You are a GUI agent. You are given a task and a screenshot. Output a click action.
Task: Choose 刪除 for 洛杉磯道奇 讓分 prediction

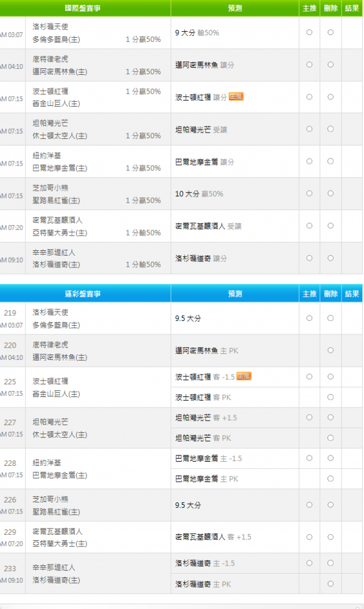(x=331, y=258)
